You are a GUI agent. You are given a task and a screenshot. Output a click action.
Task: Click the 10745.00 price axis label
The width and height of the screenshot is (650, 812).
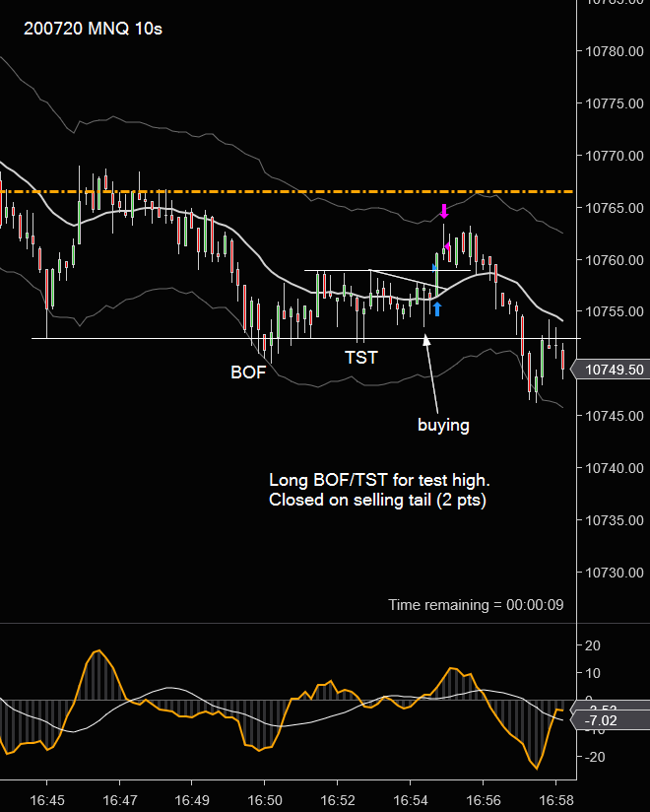coord(614,416)
